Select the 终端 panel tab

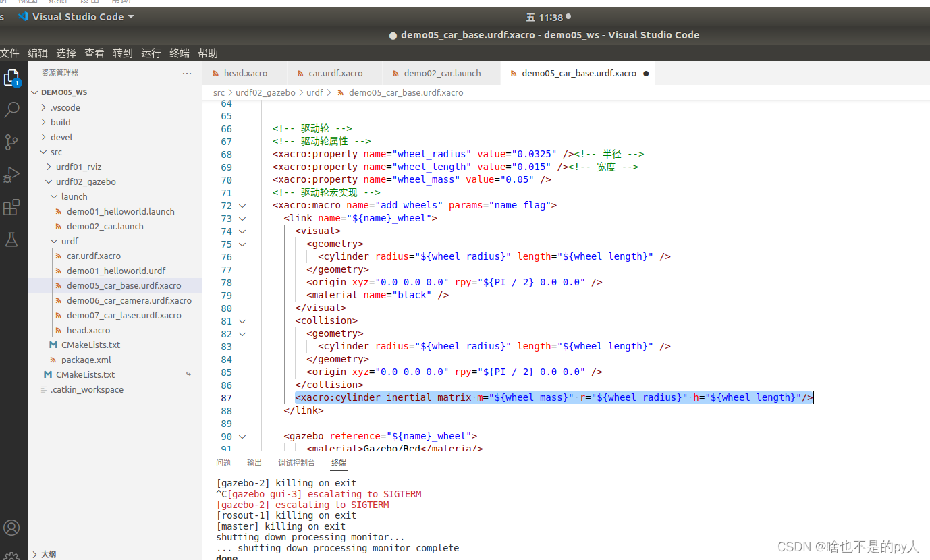coord(339,463)
